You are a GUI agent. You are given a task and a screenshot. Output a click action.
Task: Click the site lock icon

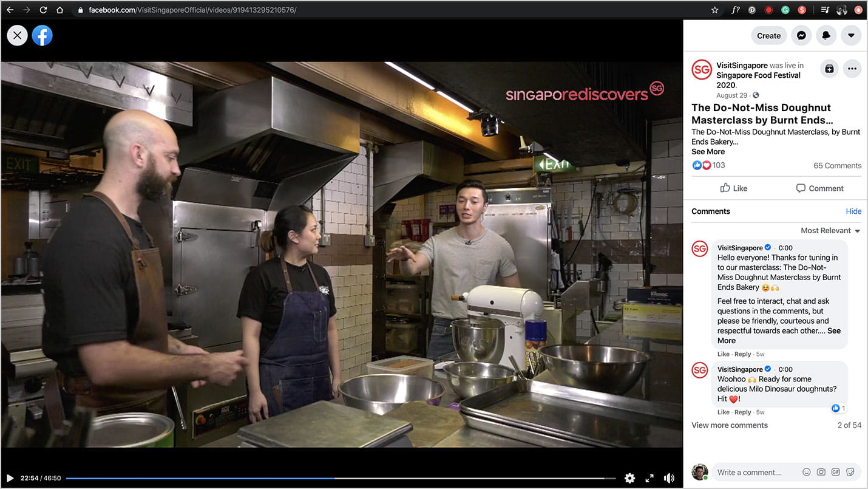click(80, 10)
